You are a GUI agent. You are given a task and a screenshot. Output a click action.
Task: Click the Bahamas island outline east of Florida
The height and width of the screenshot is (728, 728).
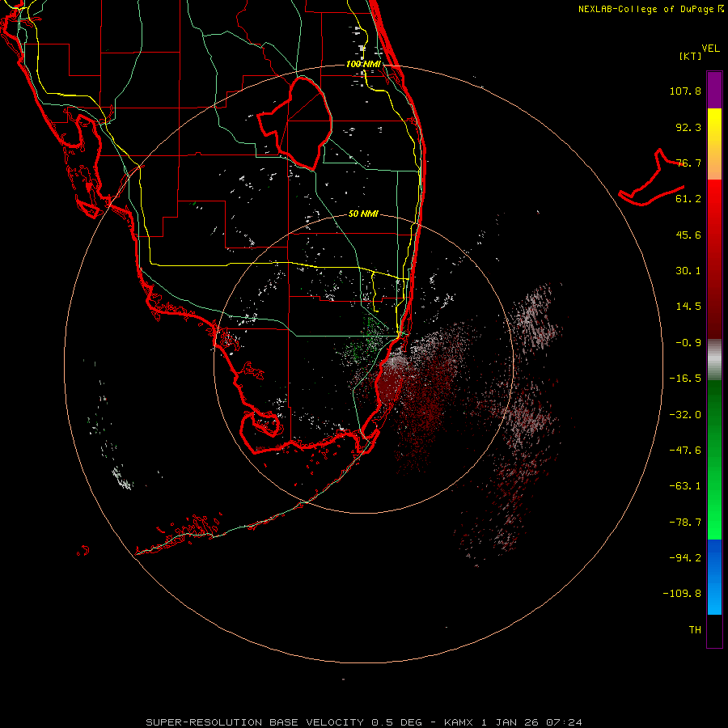click(x=651, y=178)
